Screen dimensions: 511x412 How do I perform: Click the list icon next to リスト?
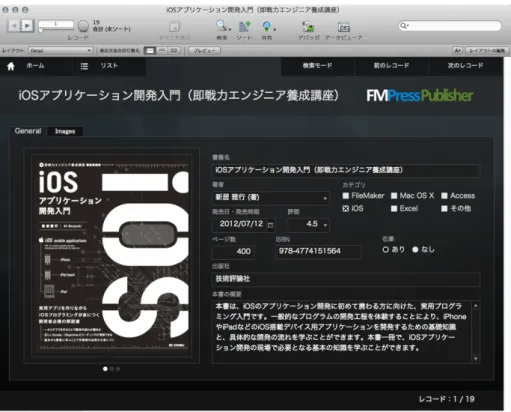click(x=84, y=66)
